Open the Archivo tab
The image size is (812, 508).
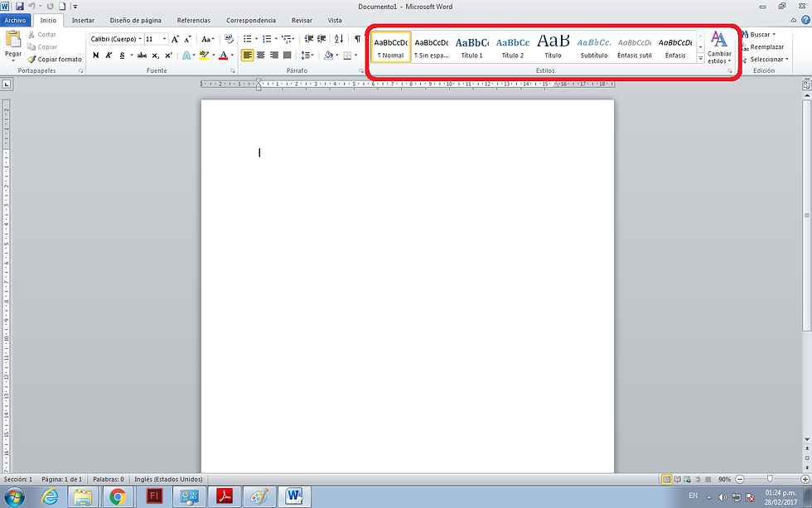pos(15,20)
